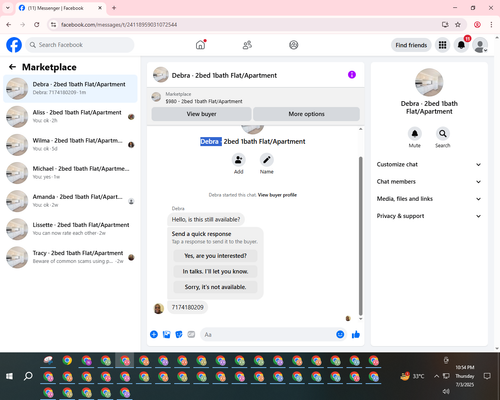Click the purple conversation information icon
500x400 pixels.
pos(352,75)
